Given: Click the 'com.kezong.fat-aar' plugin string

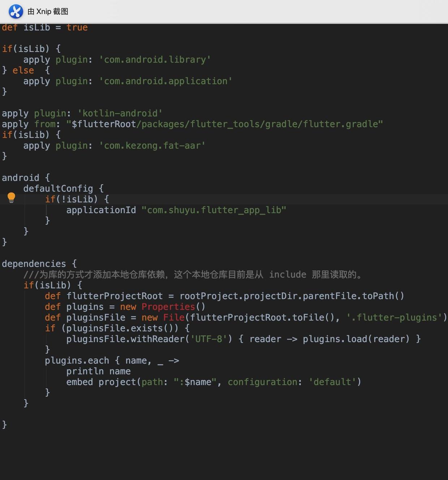Looking at the screenshot, I should tap(152, 146).
